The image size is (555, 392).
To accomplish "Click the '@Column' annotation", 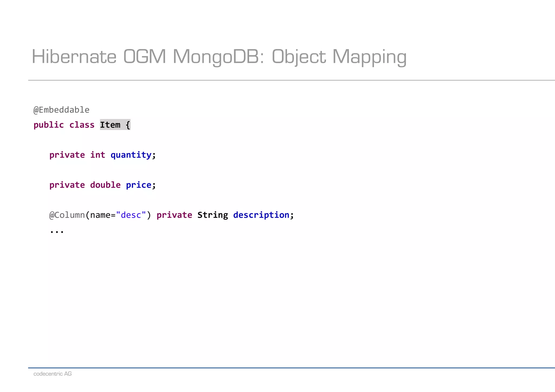I will point(67,215).
